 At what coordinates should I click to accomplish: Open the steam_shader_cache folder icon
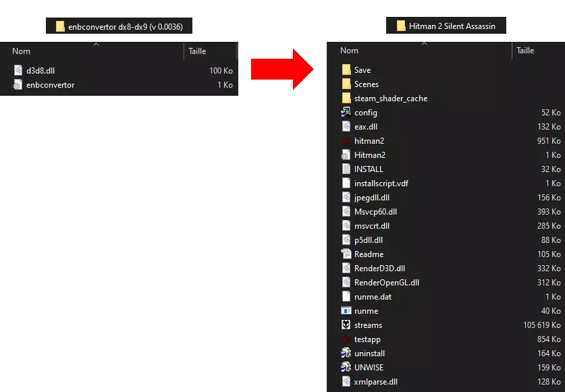(x=346, y=98)
